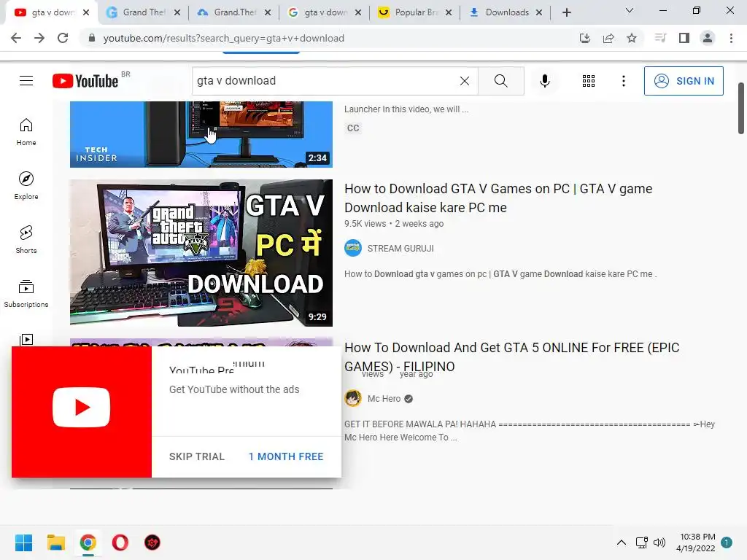The height and width of the screenshot is (560, 747).
Task: Open Subscriptions in the sidebar
Action: (26, 293)
